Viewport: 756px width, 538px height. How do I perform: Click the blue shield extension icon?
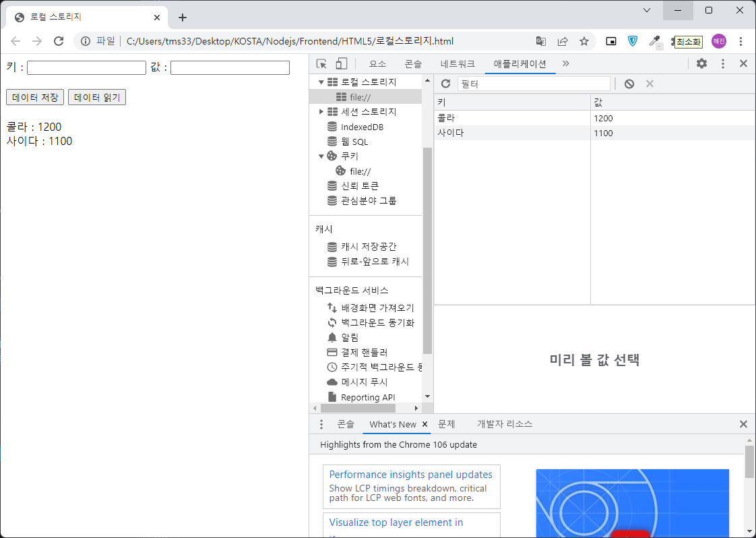[x=633, y=42]
